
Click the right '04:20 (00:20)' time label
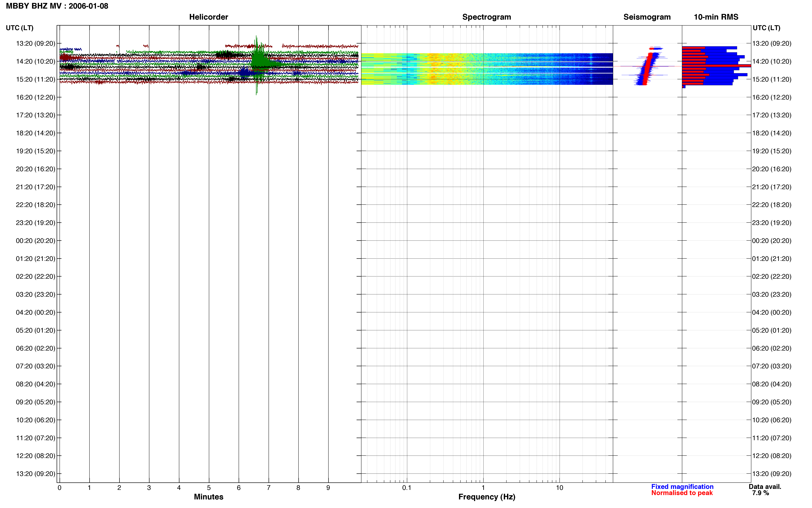pyautogui.click(x=772, y=312)
